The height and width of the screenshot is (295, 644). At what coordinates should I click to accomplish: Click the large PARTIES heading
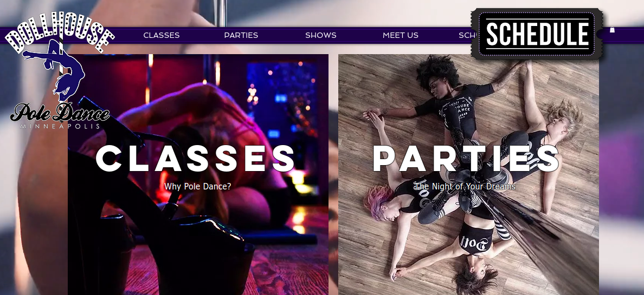pyautogui.click(x=466, y=159)
